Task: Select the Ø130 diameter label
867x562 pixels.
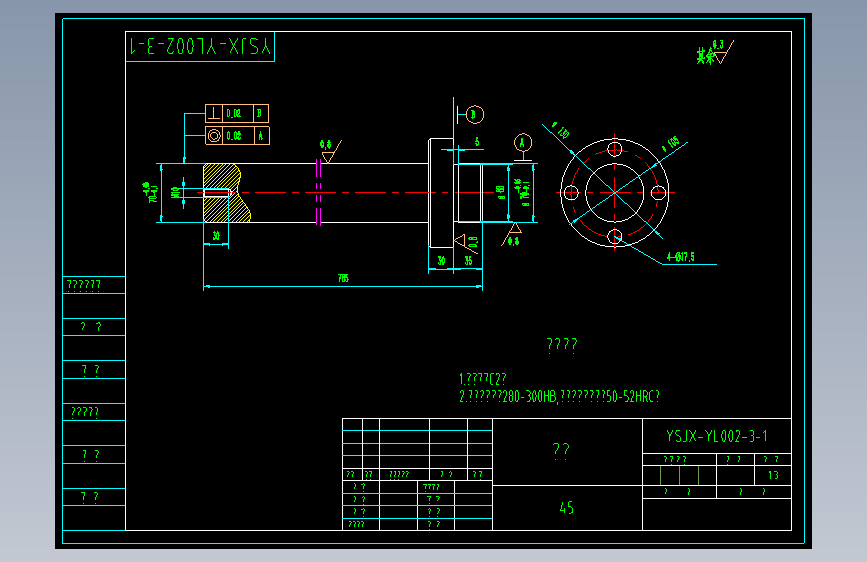Action: point(561,131)
